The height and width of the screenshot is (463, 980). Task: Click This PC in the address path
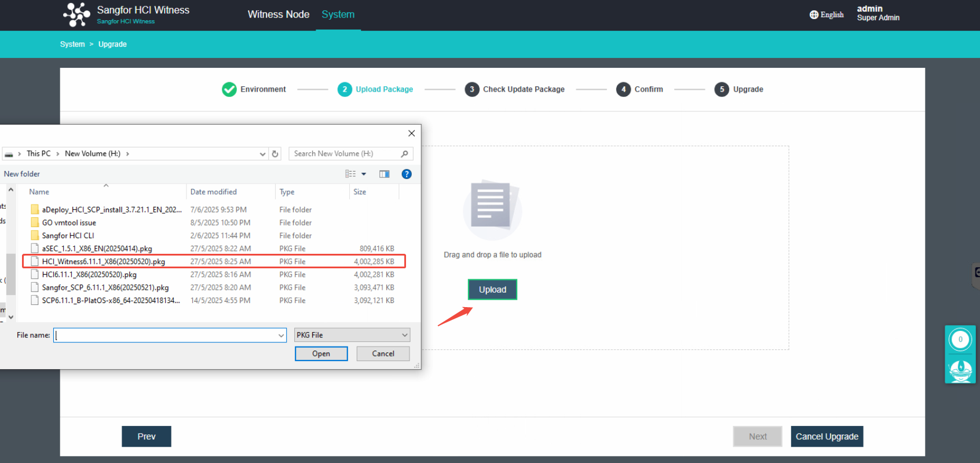point(39,154)
